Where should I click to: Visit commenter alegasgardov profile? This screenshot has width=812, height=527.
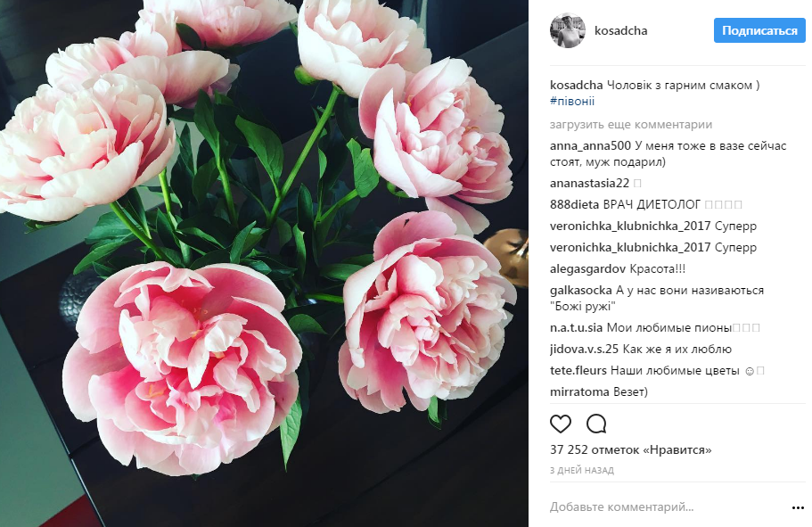587,269
